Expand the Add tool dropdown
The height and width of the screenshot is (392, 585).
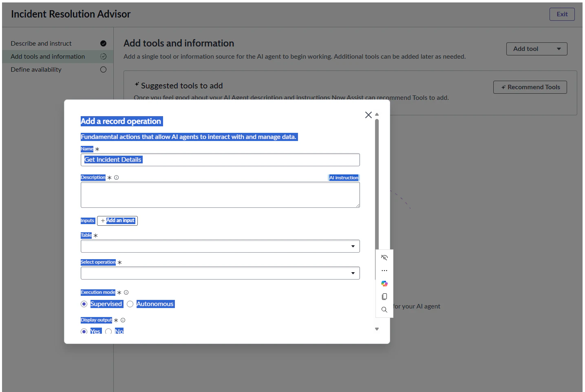[x=537, y=49]
